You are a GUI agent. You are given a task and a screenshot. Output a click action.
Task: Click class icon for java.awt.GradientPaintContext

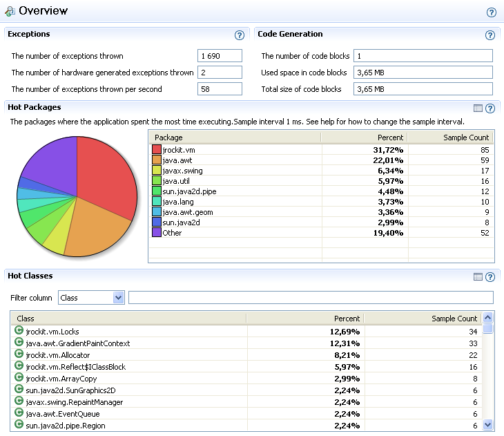(x=19, y=342)
